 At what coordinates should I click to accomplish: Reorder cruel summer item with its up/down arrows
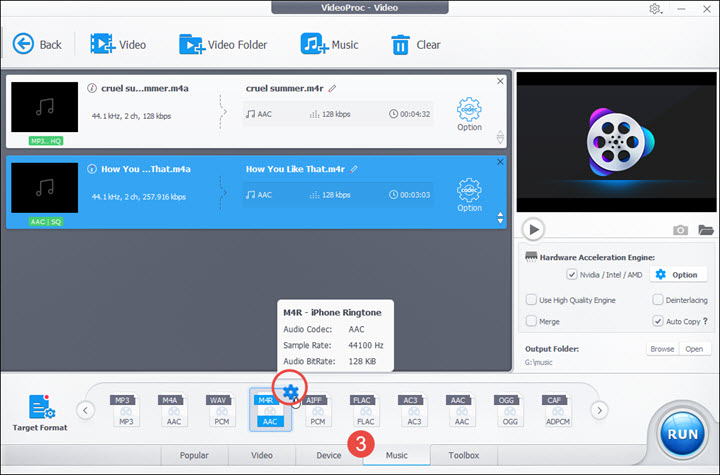(500, 137)
